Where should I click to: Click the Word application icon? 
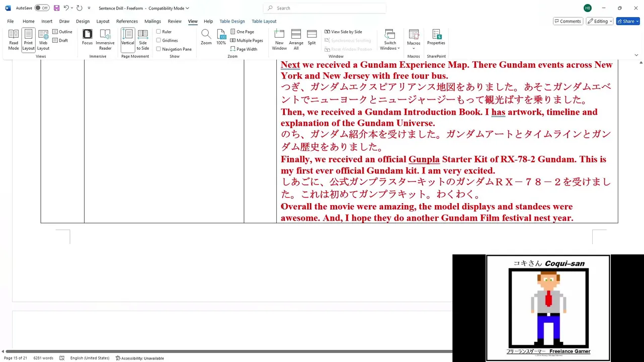(8, 8)
